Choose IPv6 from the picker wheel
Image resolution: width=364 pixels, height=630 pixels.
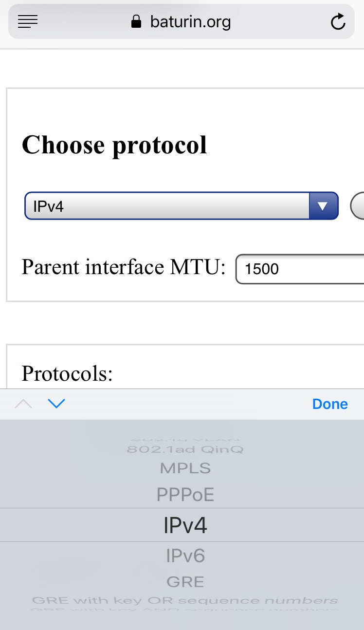pyautogui.click(x=185, y=556)
